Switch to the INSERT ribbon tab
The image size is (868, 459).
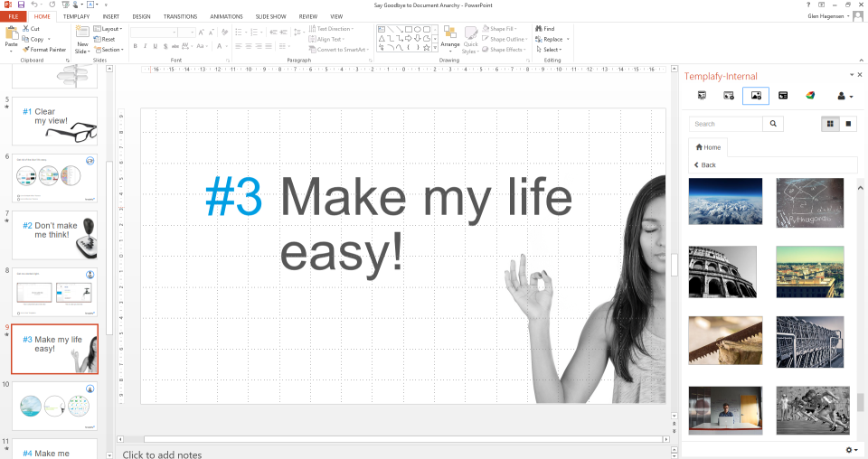(111, 16)
